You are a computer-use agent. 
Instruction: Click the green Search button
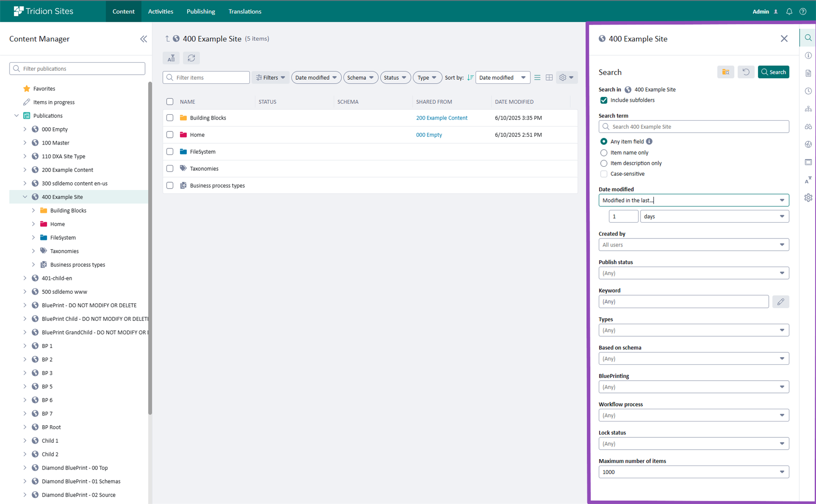pos(773,72)
